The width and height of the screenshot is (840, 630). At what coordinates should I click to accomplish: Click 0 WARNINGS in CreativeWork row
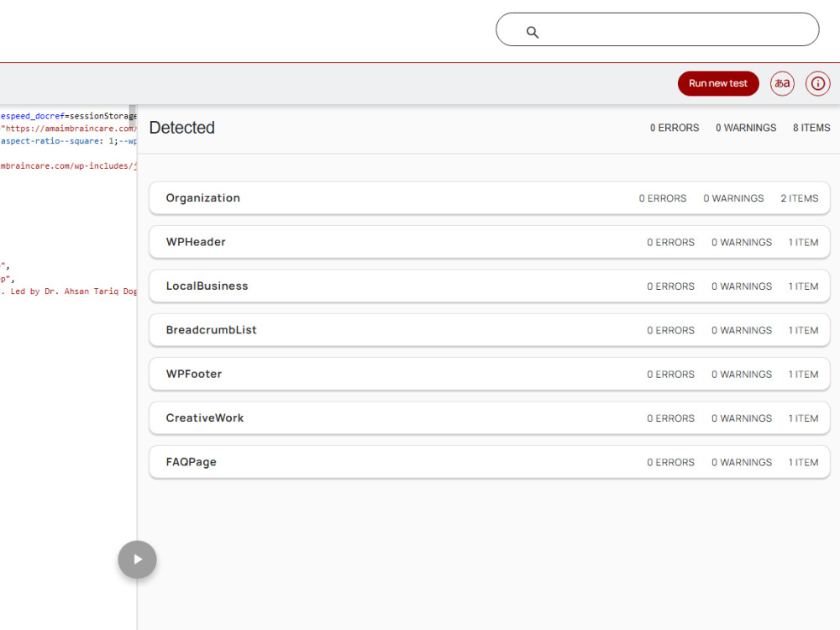[742, 418]
